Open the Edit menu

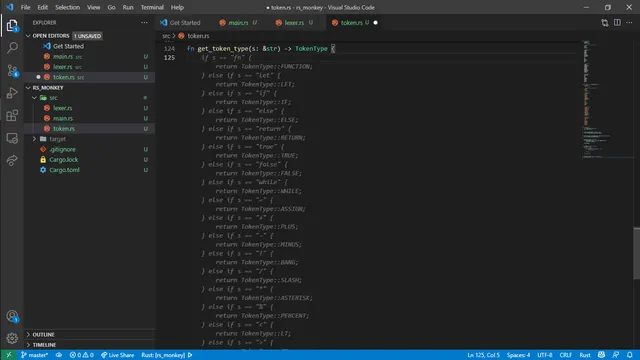[x=42, y=7]
